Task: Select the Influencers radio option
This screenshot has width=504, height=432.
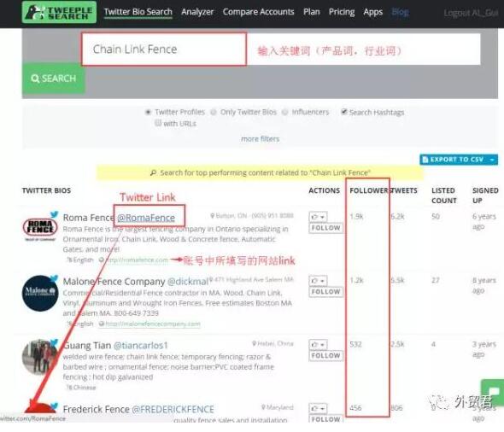Action: [x=284, y=112]
